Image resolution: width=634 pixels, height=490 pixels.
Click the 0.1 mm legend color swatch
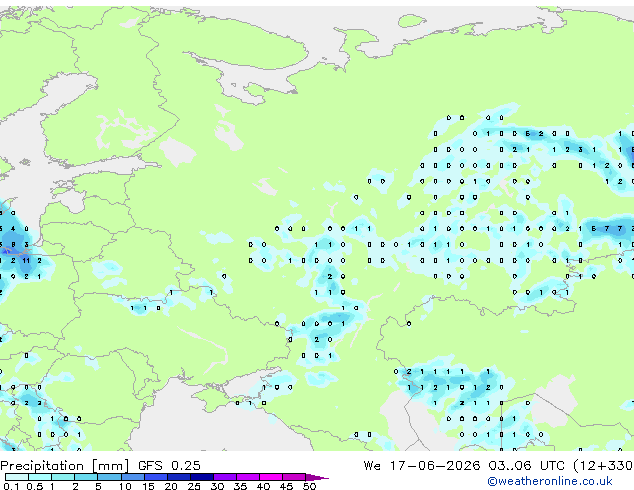pyautogui.click(x=17, y=477)
